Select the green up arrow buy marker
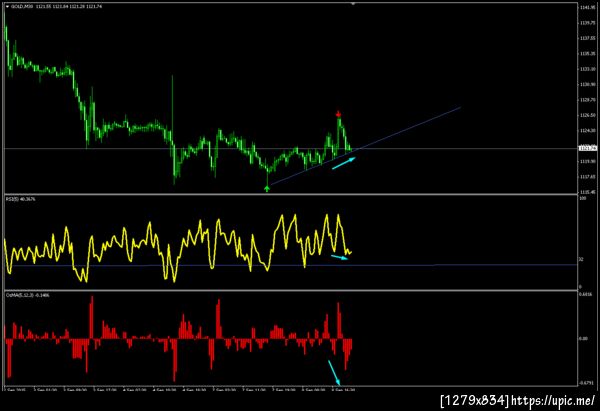The image size is (600, 411). click(267, 188)
